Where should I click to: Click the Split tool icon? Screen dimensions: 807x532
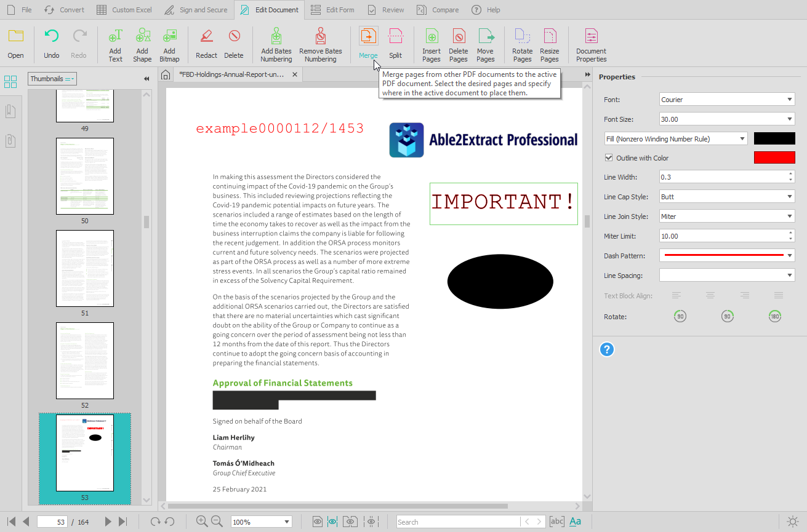[x=395, y=37]
